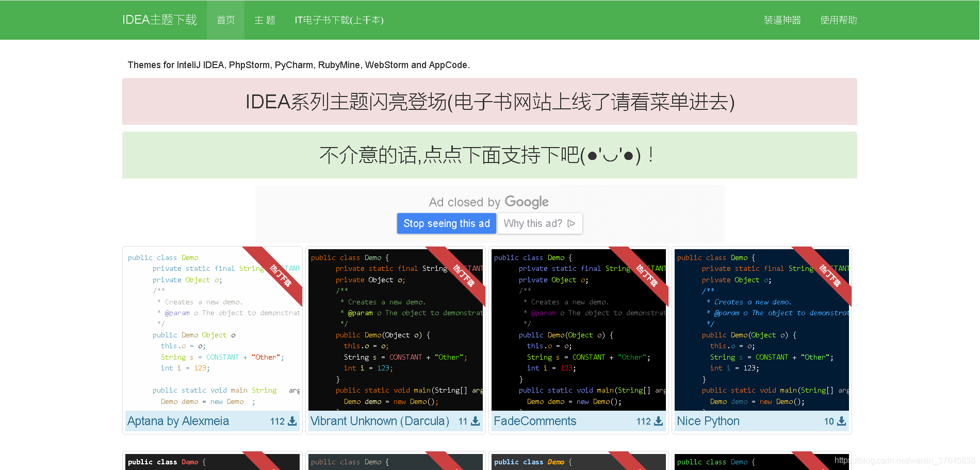Open Vibrant Unknown (Darcula) theme title
The height and width of the screenshot is (470, 980).
380,421
